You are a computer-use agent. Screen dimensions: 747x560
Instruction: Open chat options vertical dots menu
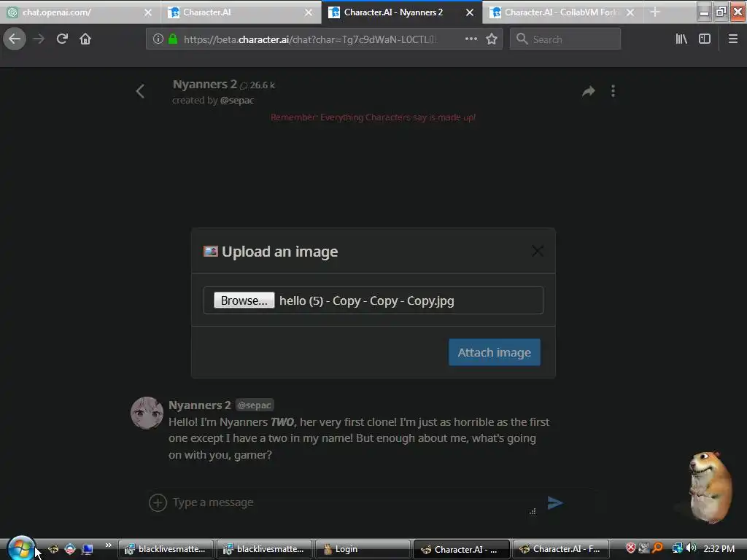point(613,91)
